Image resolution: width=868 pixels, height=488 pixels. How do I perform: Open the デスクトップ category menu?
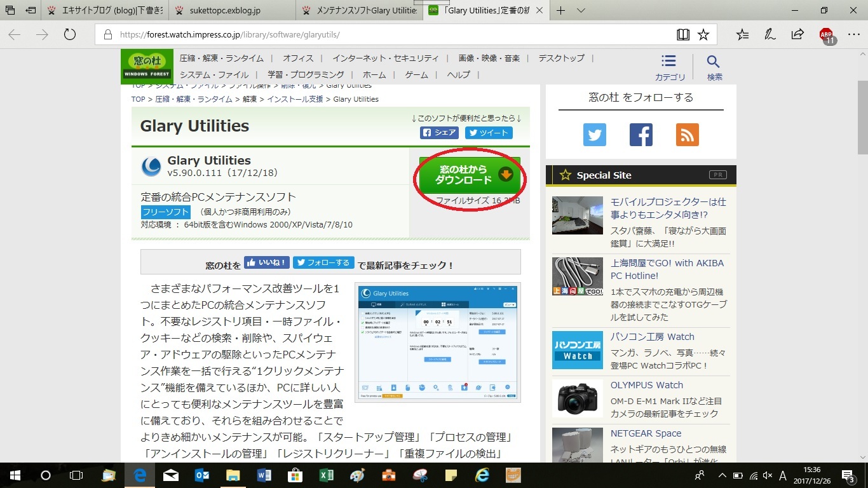tap(561, 58)
